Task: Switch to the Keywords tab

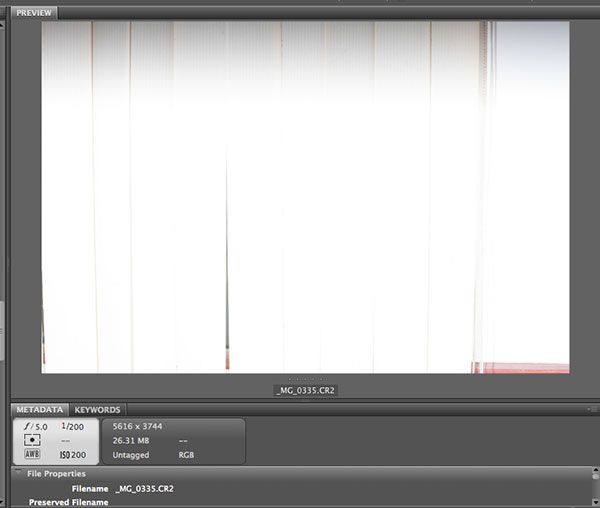Action: pos(97,410)
